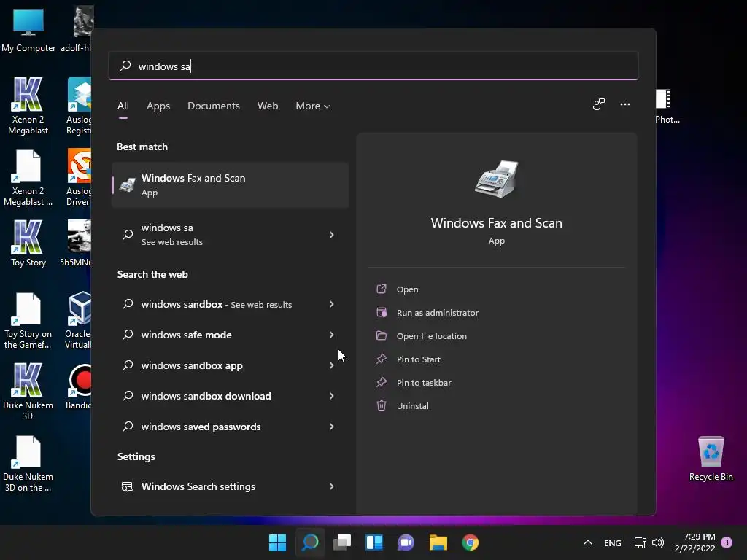Select the Oracle VirtualBox desktop icon

(79, 319)
